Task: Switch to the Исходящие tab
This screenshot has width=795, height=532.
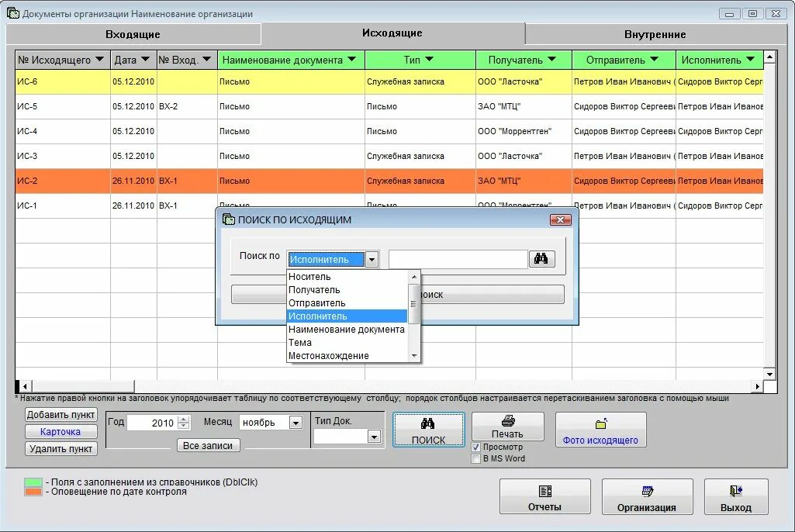Action: [392, 33]
